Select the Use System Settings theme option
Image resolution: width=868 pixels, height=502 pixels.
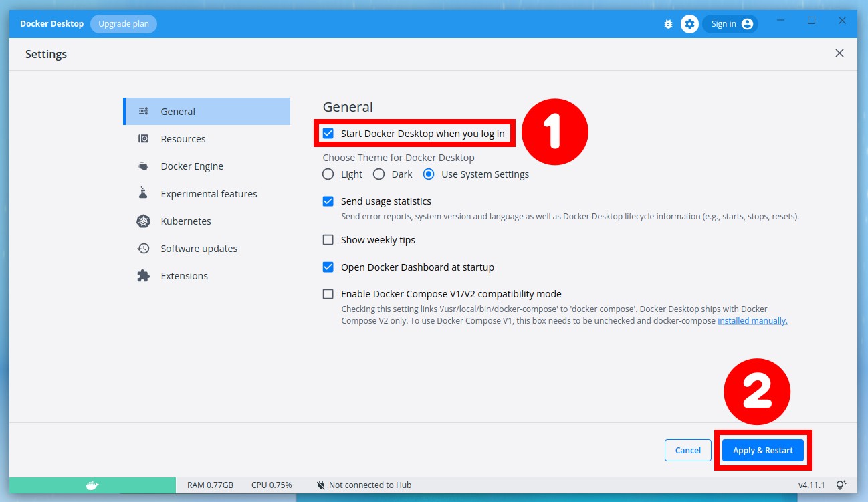click(x=429, y=174)
